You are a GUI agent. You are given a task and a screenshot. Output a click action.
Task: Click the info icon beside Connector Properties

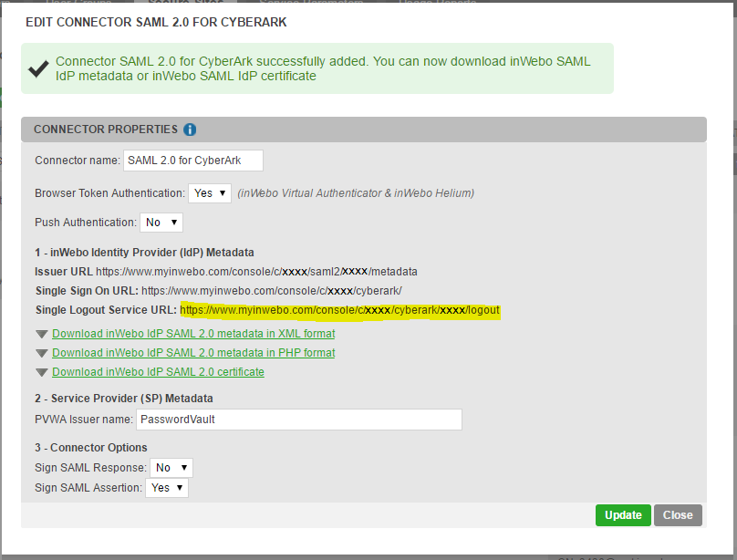click(190, 130)
